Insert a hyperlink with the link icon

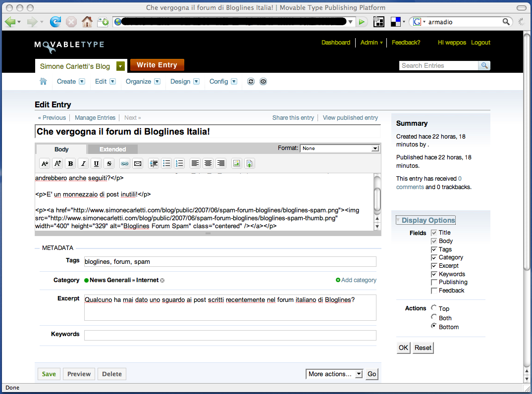(124, 163)
